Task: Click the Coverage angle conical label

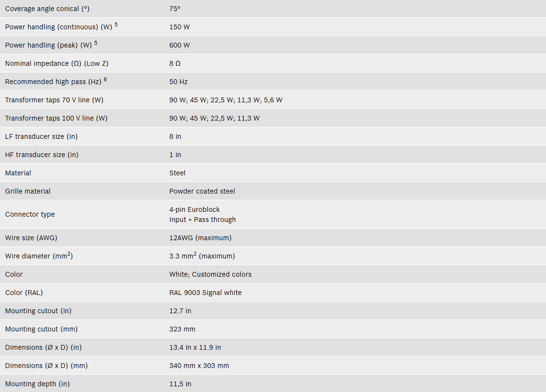Action: (48, 9)
